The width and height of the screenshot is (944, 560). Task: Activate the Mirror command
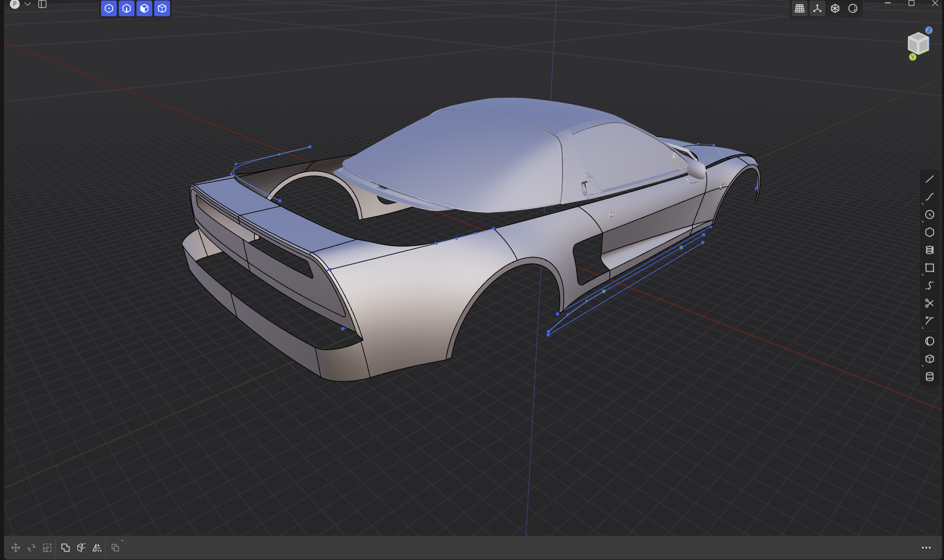click(x=97, y=548)
